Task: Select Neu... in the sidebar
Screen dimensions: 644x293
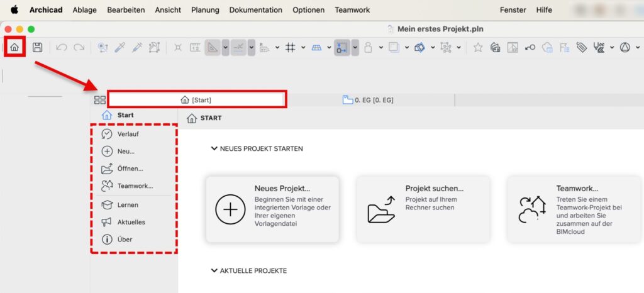Action: click(x=119, y=151)
